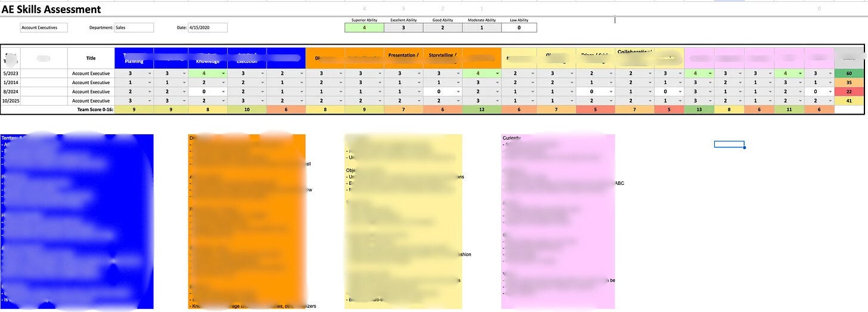Select the Low Ability legend cell with 0
This screenshot has width=868, height=312.
(519, 27)
